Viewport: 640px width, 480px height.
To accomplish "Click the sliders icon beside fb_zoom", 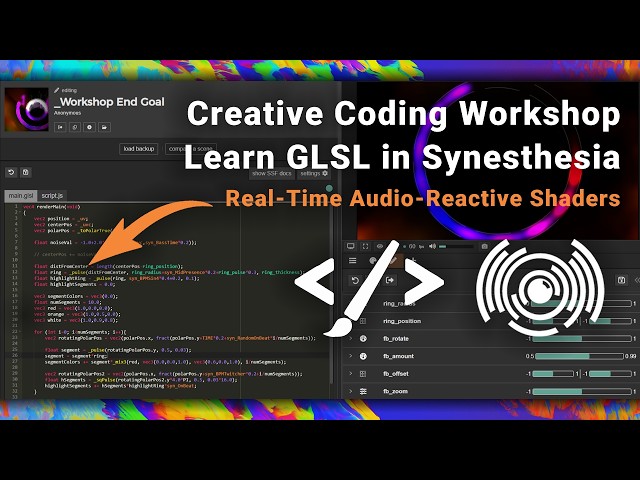I will [363, 391].
